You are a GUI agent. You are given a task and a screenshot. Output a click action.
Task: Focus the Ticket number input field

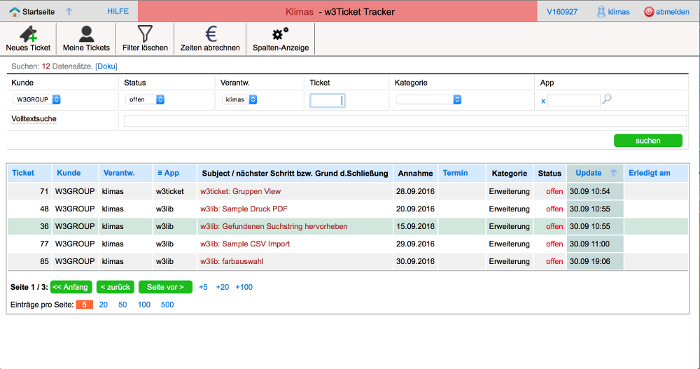(x=327, y=100)
